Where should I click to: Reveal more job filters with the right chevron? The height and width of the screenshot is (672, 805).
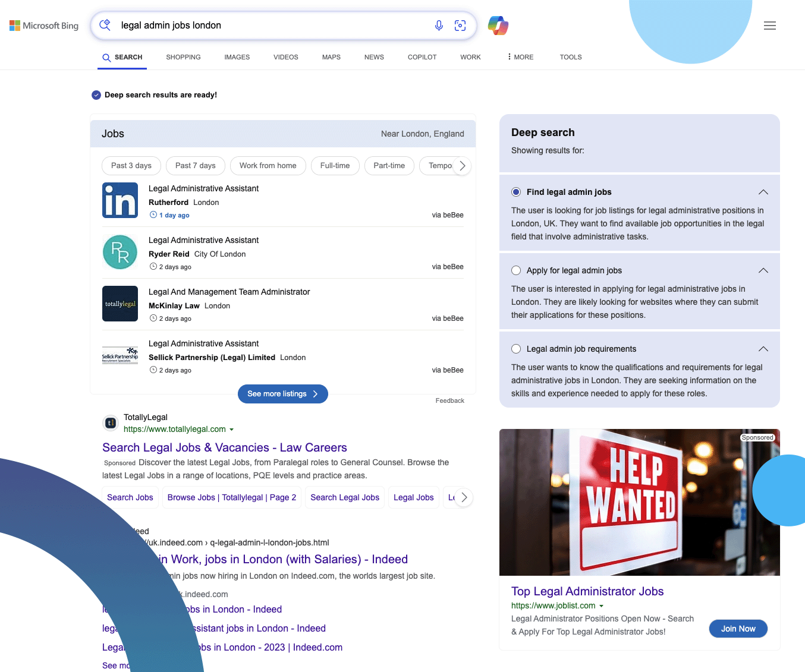click(463, 166)
